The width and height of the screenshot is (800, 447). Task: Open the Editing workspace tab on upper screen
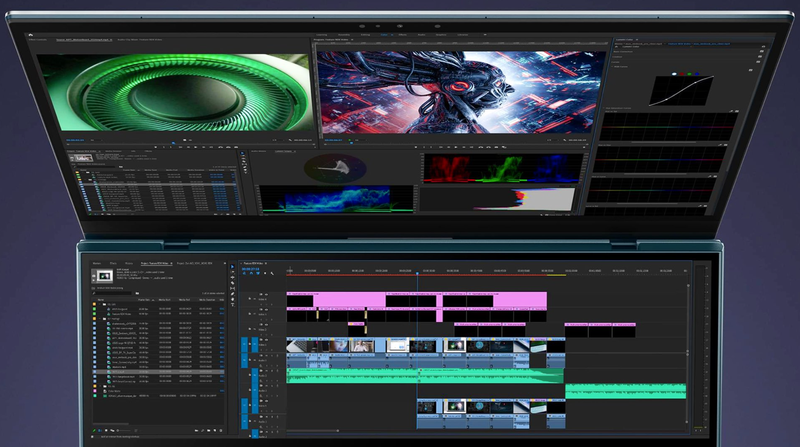(x=365, y=35)
